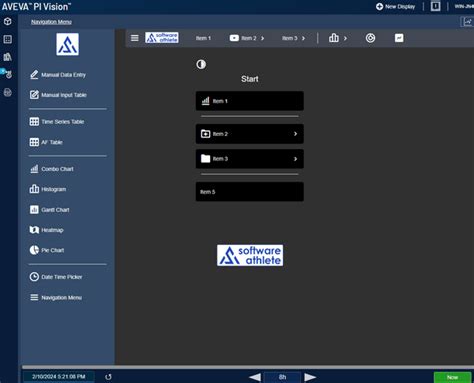This screenshot has width=474, height=383.
Task: Choose the Time Series Table symbol
Action: click(x=57, y=122)
